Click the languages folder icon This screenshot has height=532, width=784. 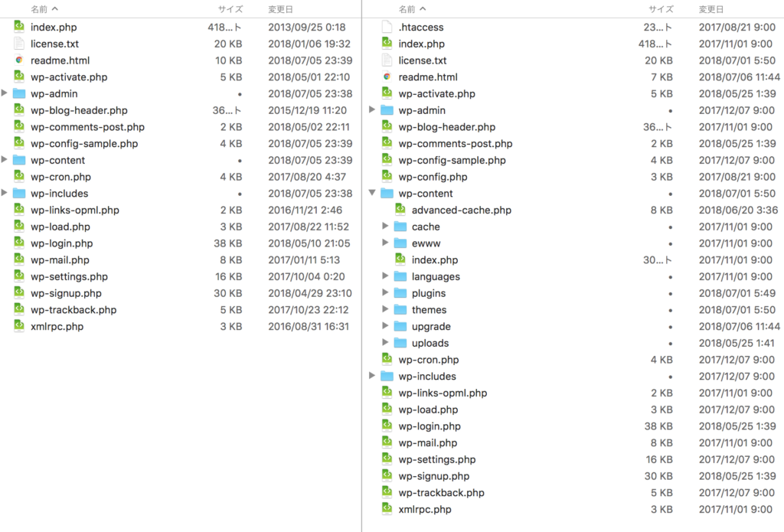[400, 276]
